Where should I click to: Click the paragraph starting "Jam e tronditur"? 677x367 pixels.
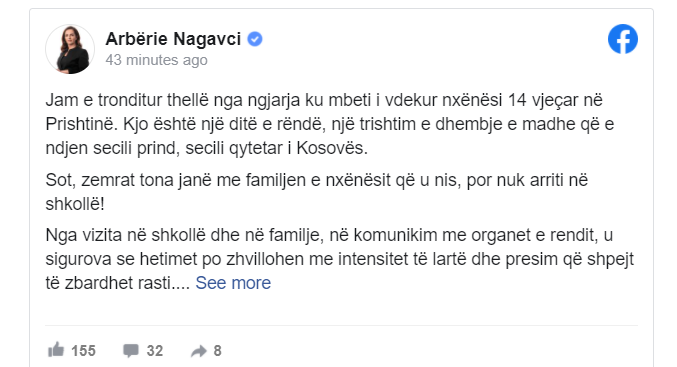tap(330, 124)
